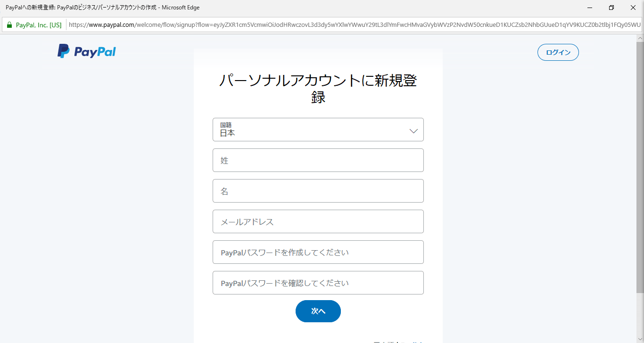Open the 国籍 country dropdown
Screen dimensions: 644x343
point(318,130)
